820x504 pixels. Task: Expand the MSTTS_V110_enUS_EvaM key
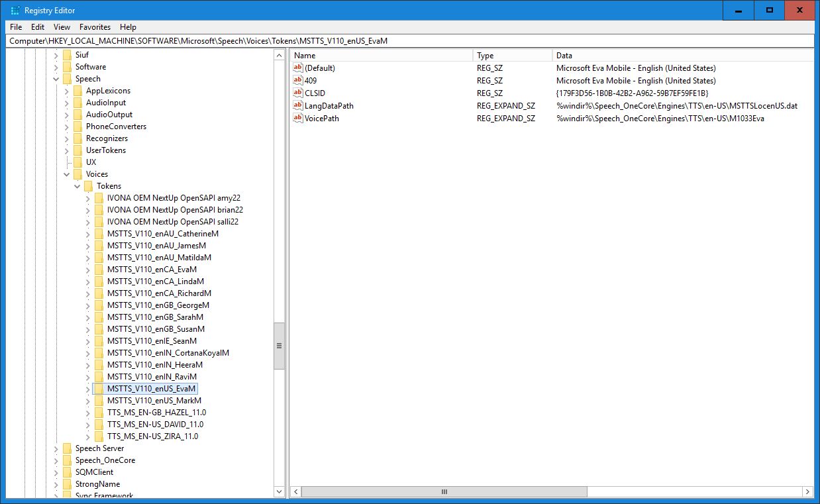[x=87, y=389]
